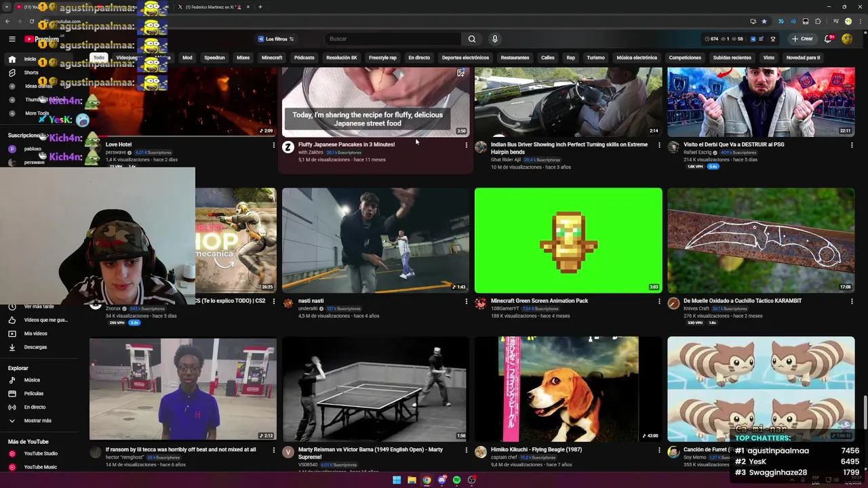Open a new browser tab
Image resolution: width=868 pixels, height=488 pixels.
(x=260, y=7)
